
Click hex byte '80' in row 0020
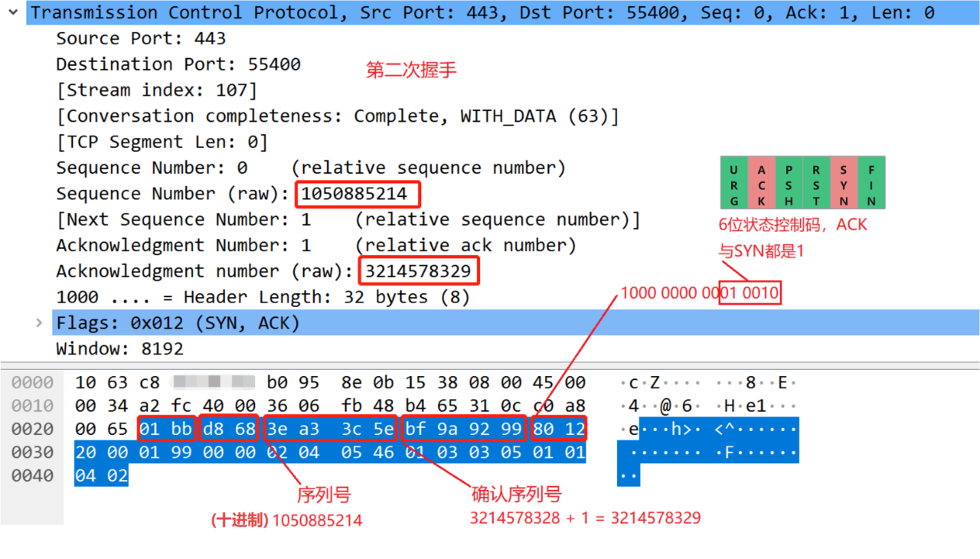tap(543, 430)
